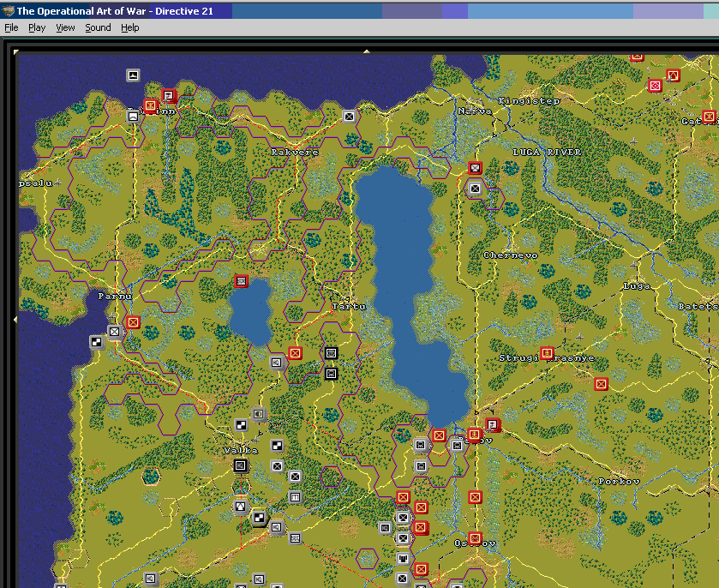719x588 pixels.
Task: Select the red infantry unit south of Narva
Action: click(475, 168)
